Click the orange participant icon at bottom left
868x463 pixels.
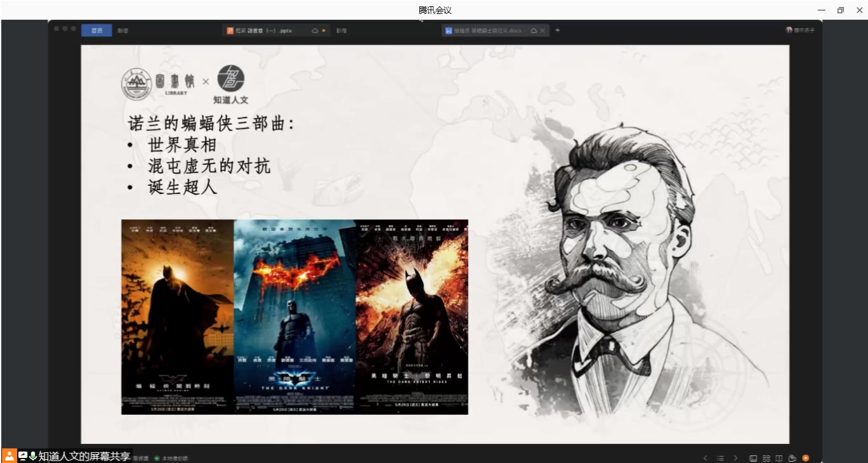coord(10,455)
